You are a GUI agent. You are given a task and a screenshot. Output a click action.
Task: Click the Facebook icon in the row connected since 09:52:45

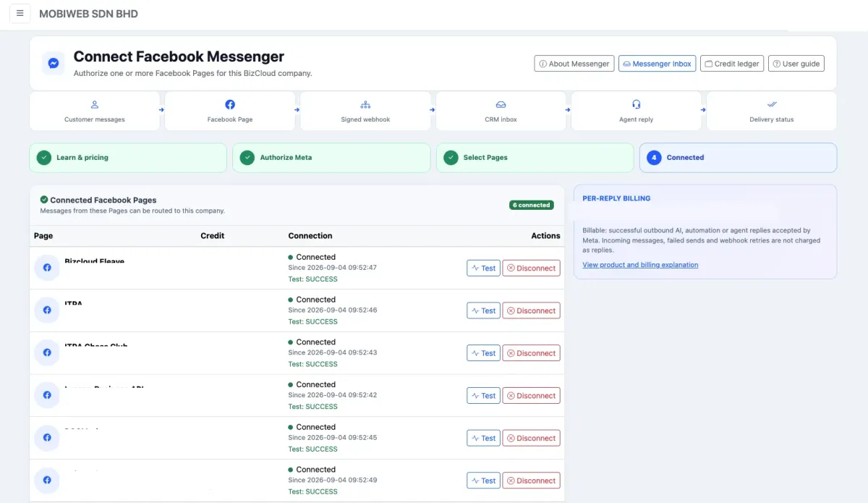[47, 438]
